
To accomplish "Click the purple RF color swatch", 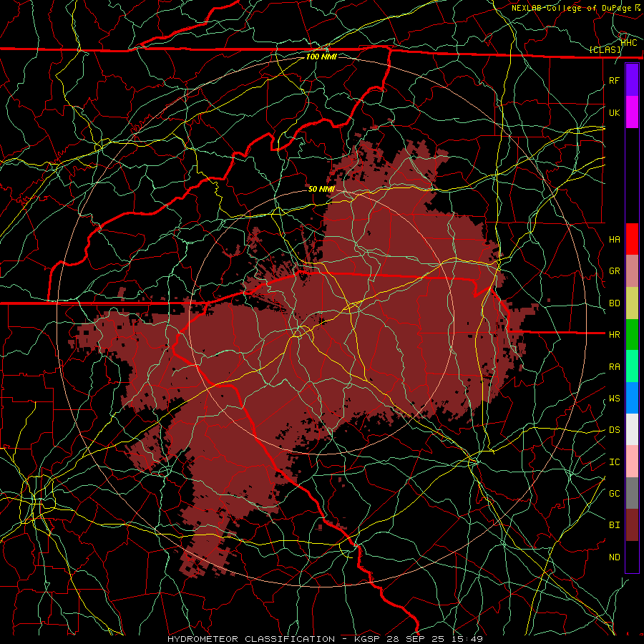I will pos(632,80).
